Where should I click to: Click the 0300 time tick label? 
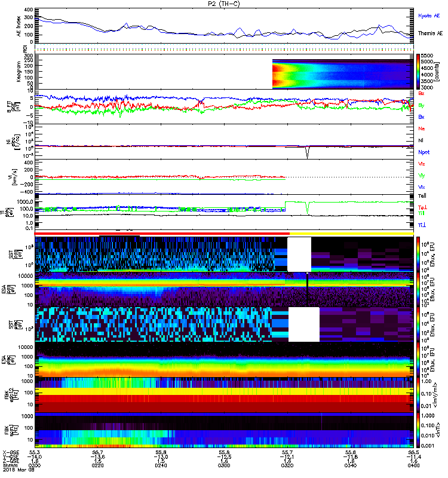[x=224, y=465]
